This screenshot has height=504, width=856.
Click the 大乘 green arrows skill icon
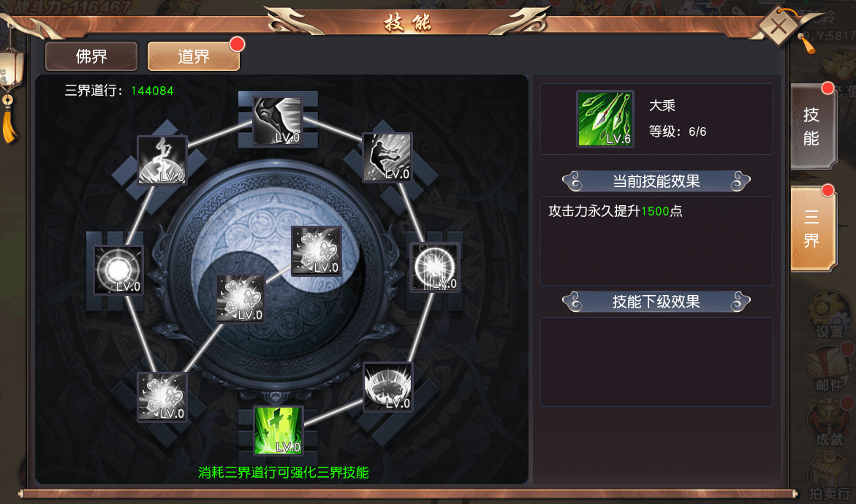tap(605, 119)
